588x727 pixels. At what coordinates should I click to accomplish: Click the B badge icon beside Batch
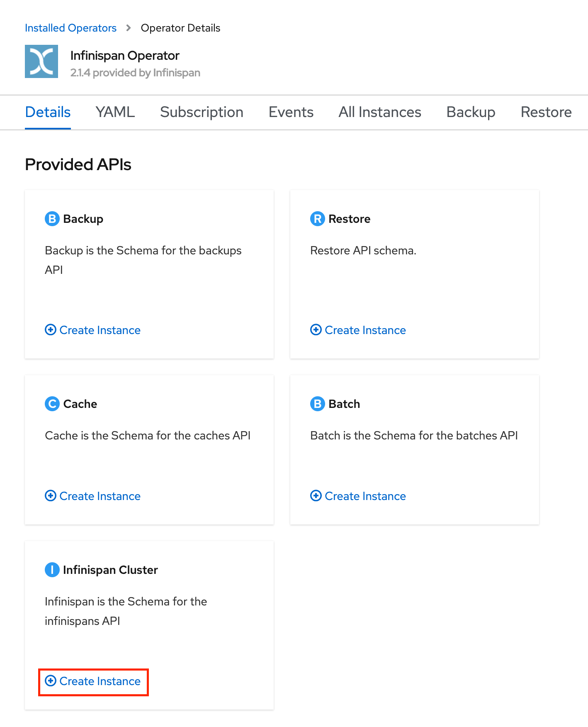click(x=318, y=404)
